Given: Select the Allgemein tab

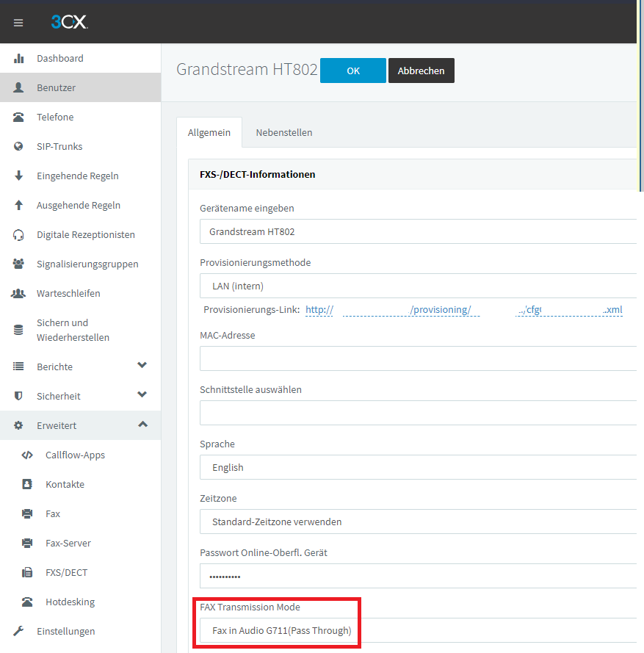Looking at the screenshot, I should point(209,133).
